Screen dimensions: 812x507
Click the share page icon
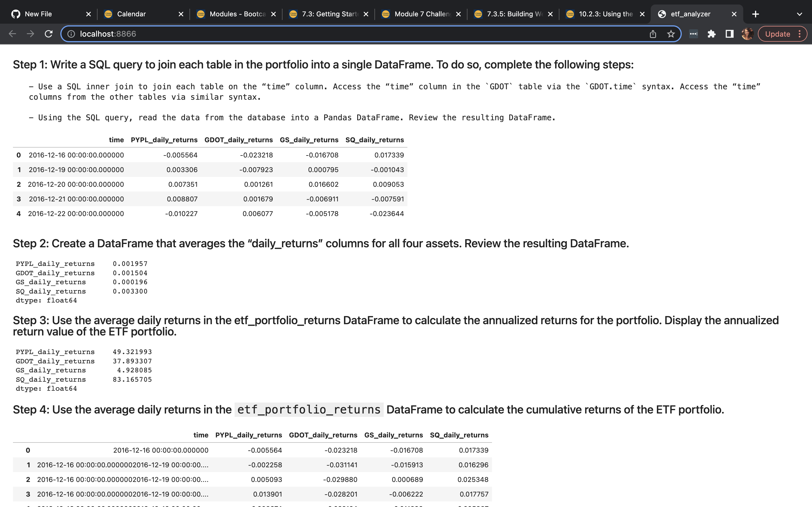[653, 34]
